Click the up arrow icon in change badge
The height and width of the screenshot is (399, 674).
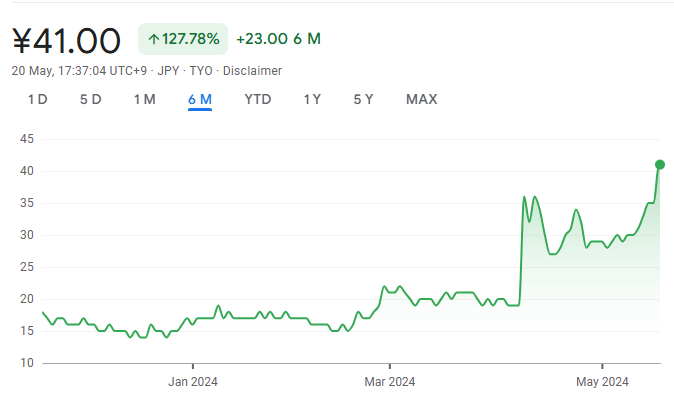point(153,40)
